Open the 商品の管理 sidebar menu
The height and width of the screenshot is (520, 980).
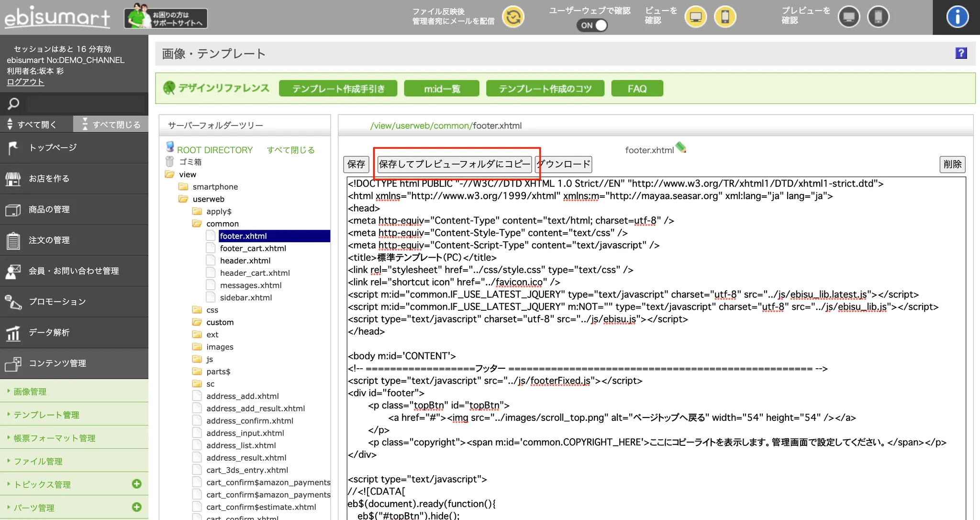point(49,209)
